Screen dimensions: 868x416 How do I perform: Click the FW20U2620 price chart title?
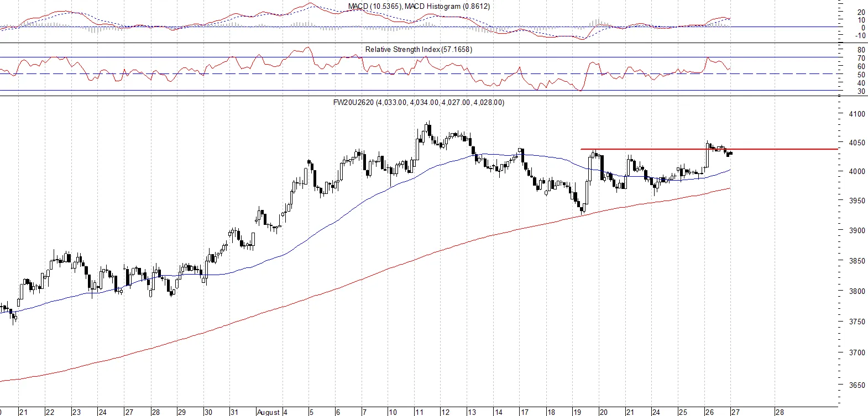click(x=419, y=102)
